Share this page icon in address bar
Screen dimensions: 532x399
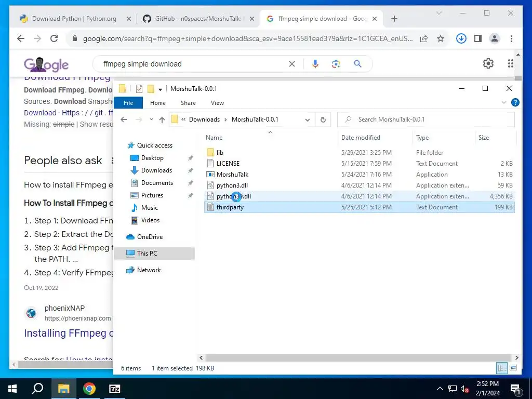tap(424, 38)
